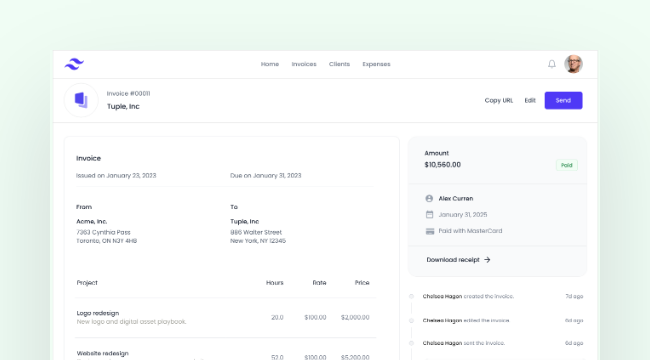The height and width of the screenshot is (360, 650).
Task: Go to the Home nav item
Action: tap(270, 64)
